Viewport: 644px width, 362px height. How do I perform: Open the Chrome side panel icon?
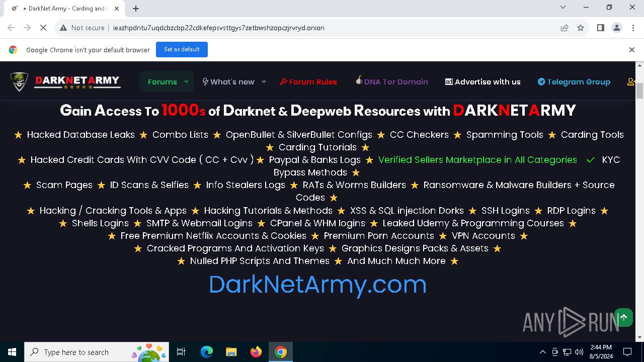[600, 28]
